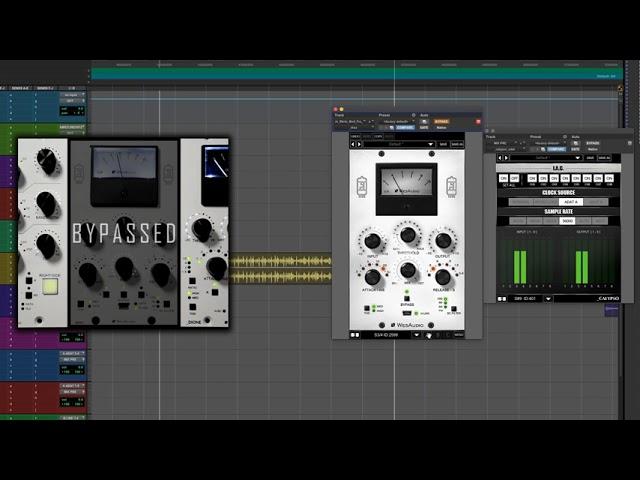
Task: Toggle CH8 ON button in Calypso
Action: (609, 178)
